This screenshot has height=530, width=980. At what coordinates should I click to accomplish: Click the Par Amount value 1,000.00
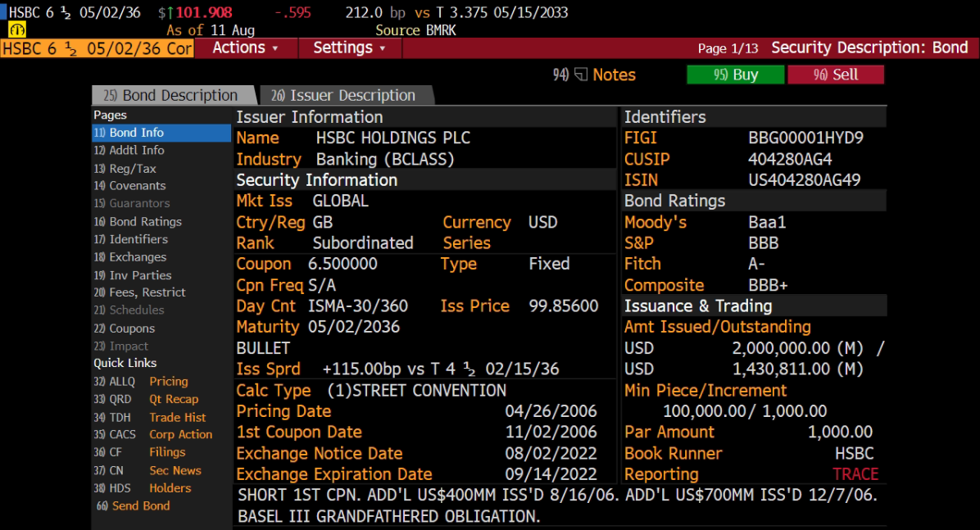840,432
